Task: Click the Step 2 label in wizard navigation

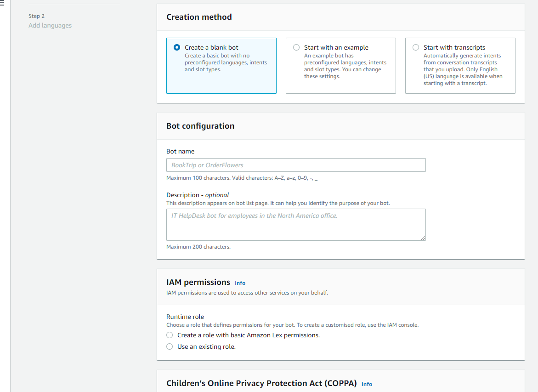Action: pyautogui.click(x=36, y=16)
